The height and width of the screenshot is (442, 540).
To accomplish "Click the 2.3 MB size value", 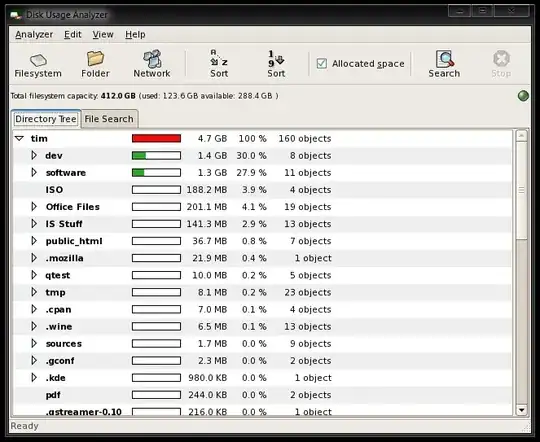I will [212, 361].
